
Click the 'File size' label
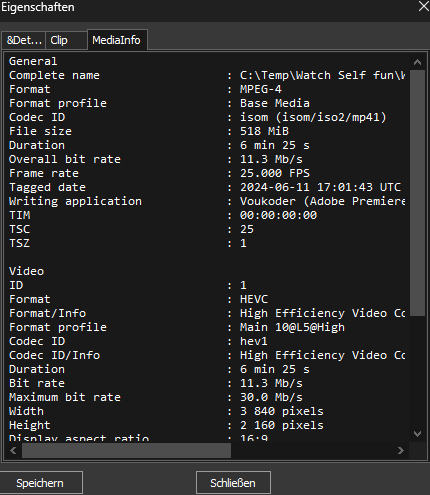40,131
